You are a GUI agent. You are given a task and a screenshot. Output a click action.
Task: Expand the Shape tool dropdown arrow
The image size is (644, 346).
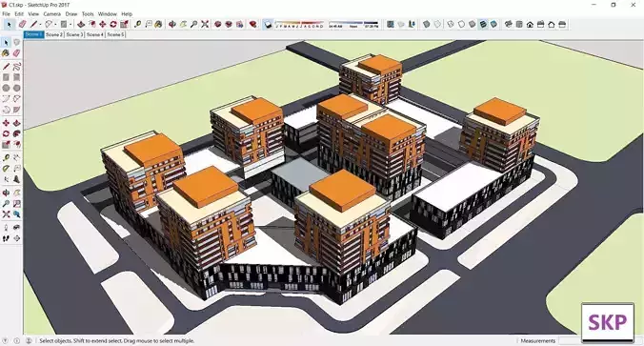tap(70, 25)
